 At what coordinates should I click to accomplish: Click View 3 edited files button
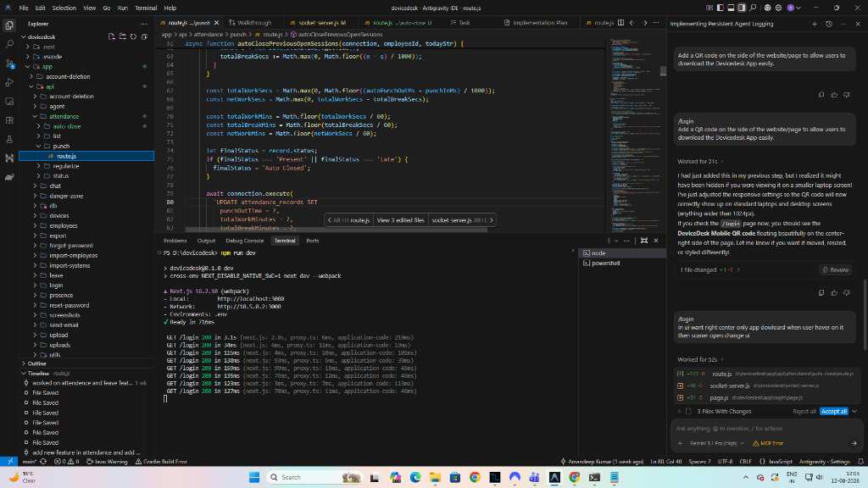[400, 220]
